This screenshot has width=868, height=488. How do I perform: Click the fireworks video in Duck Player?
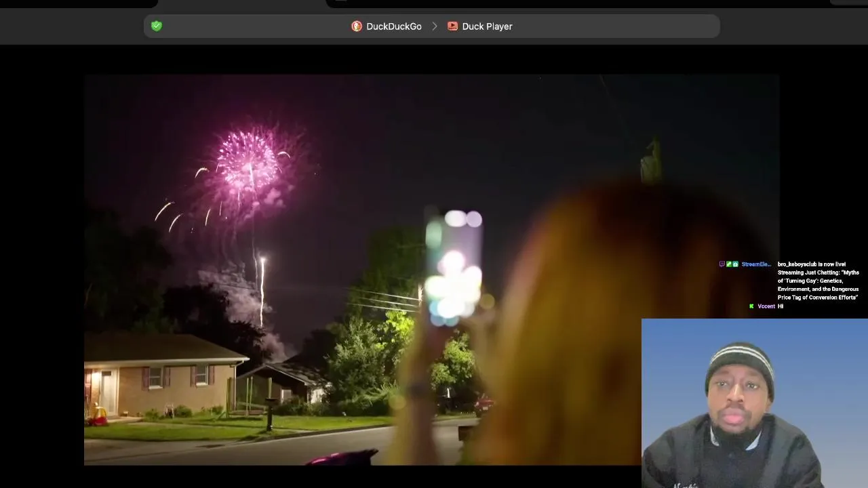tap(431, 270)
